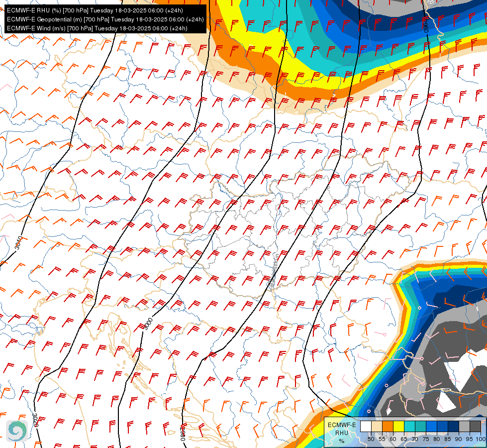Pick the yellow 60-65% legend swatch

point(399,426)
